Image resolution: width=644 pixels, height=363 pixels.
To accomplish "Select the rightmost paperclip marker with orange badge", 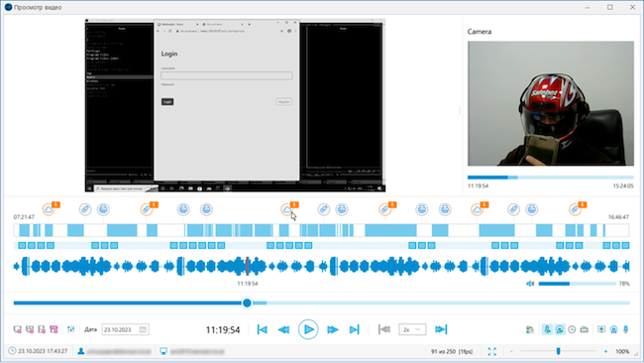I will pyautogui.click(x=575, y=209).
